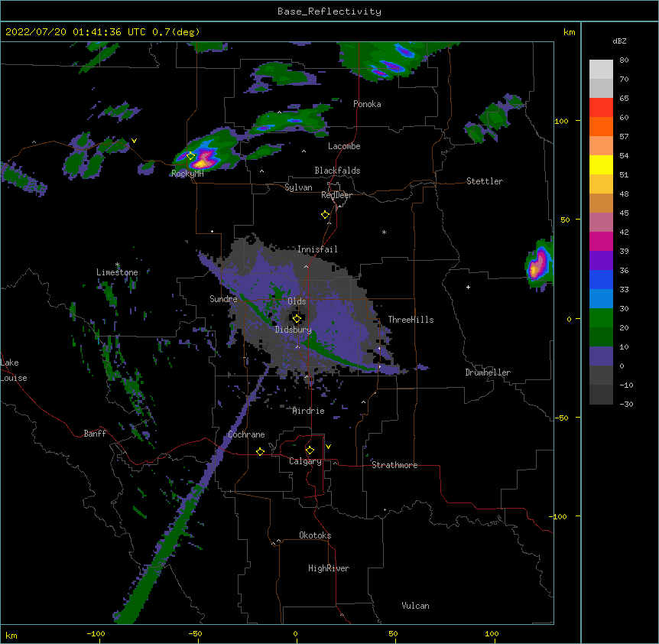
Task: Click the Calgary city label
Action: point(305,461)
